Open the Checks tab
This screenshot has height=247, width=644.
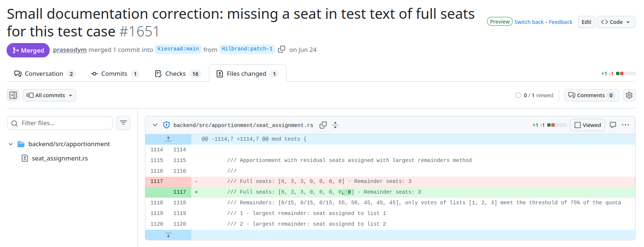coord(175,73)
